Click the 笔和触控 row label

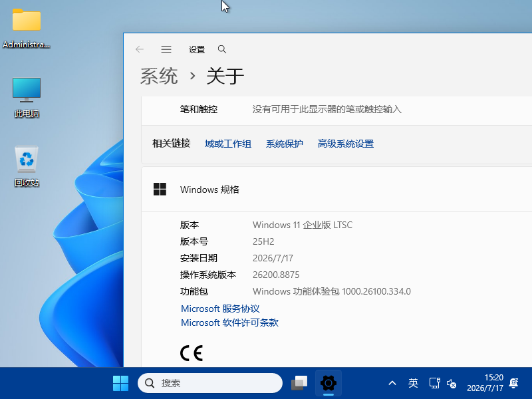199,109
